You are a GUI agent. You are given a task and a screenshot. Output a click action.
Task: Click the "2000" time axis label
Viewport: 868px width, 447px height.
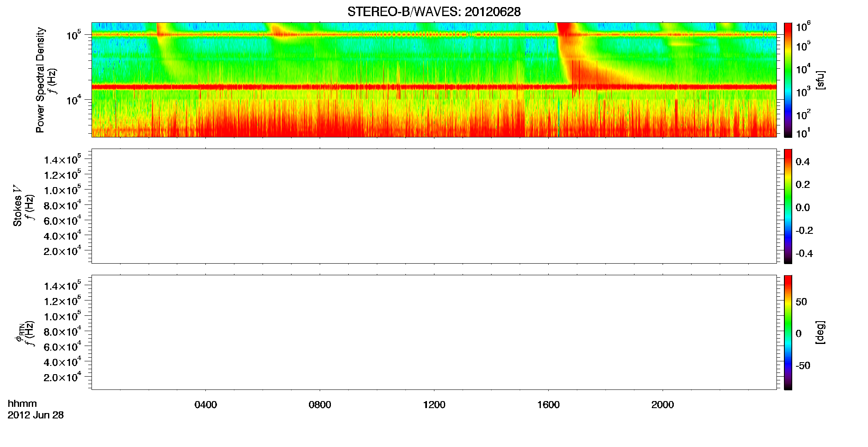pos(663,405)
